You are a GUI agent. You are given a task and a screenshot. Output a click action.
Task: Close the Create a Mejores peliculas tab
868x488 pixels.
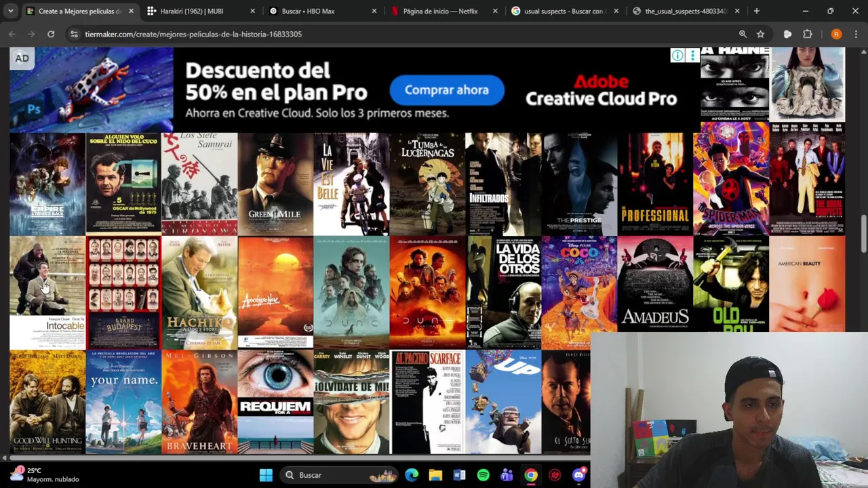pos(131,11)
